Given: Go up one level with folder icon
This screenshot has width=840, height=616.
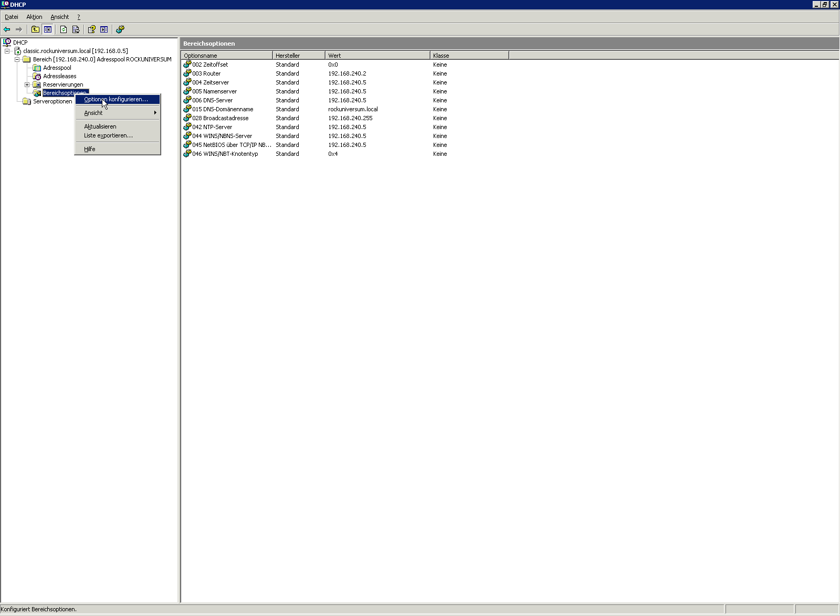Looking at the screenshot, I should click(x=35, y=29).
